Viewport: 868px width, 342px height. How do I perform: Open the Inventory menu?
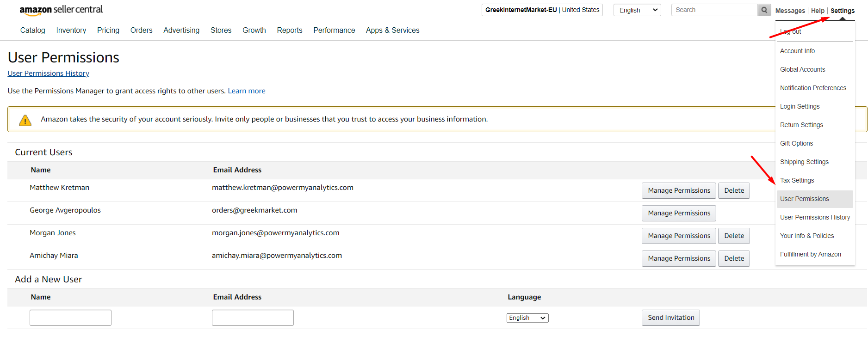[71, 30]
